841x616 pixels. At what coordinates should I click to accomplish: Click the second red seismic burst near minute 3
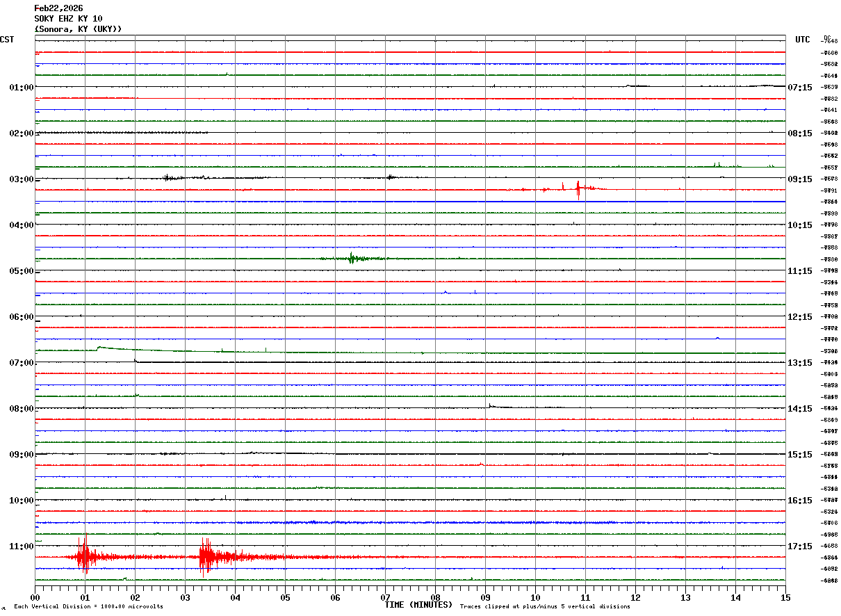[205, 557]
